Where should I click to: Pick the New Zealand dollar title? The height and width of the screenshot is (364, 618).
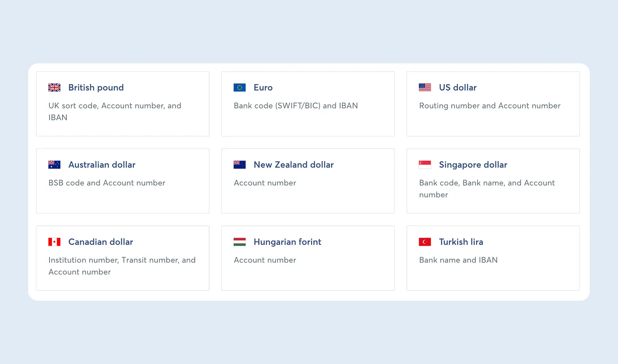point(294,165)
